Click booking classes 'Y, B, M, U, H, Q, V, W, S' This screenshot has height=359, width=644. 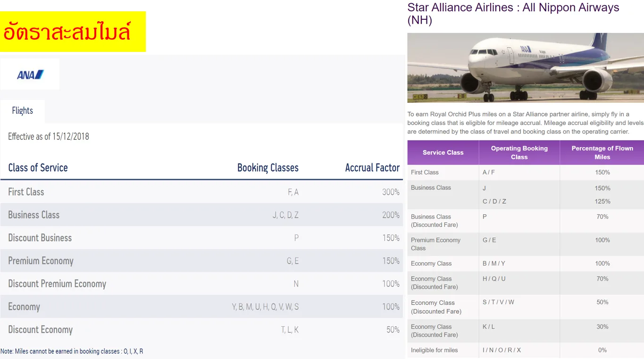pyautogui.click(x=265, y=307)
